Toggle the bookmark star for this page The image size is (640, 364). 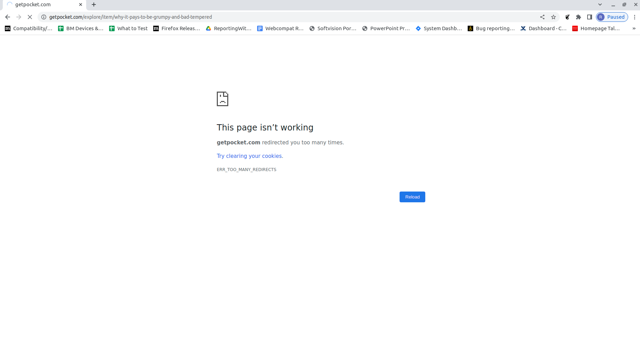click(553, 17)
